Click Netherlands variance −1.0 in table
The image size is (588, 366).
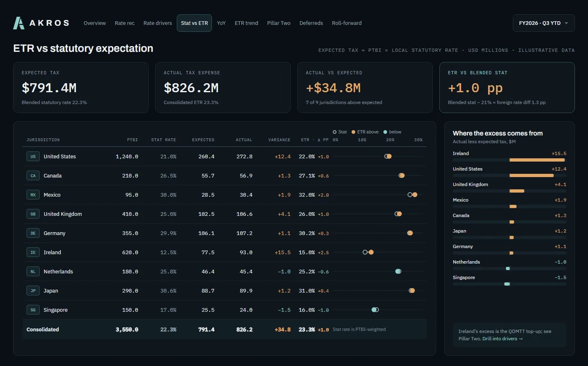pos(284,272)
